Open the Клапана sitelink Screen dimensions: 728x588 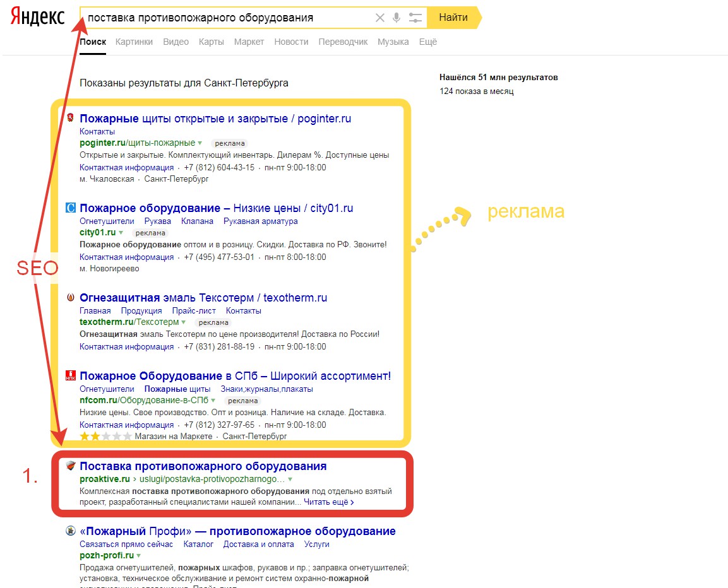(197, 221)
